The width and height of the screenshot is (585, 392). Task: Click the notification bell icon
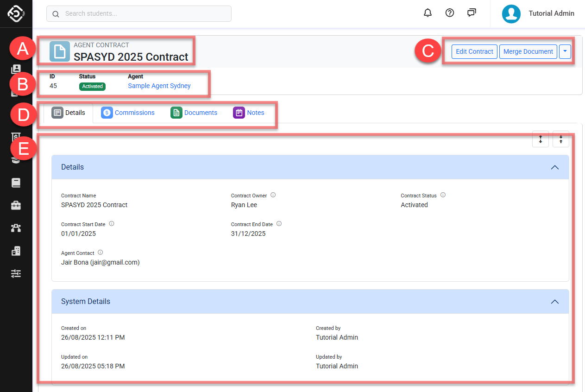(428, 13)
